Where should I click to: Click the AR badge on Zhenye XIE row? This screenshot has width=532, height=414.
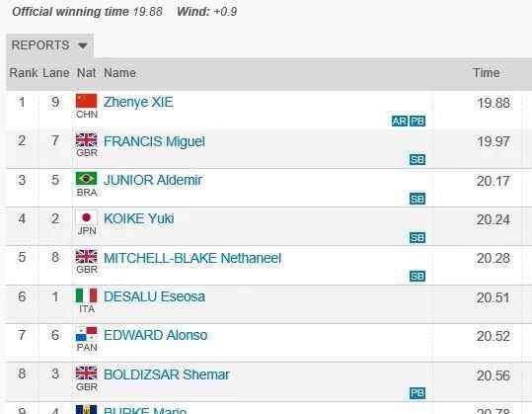tap(400, 121)
